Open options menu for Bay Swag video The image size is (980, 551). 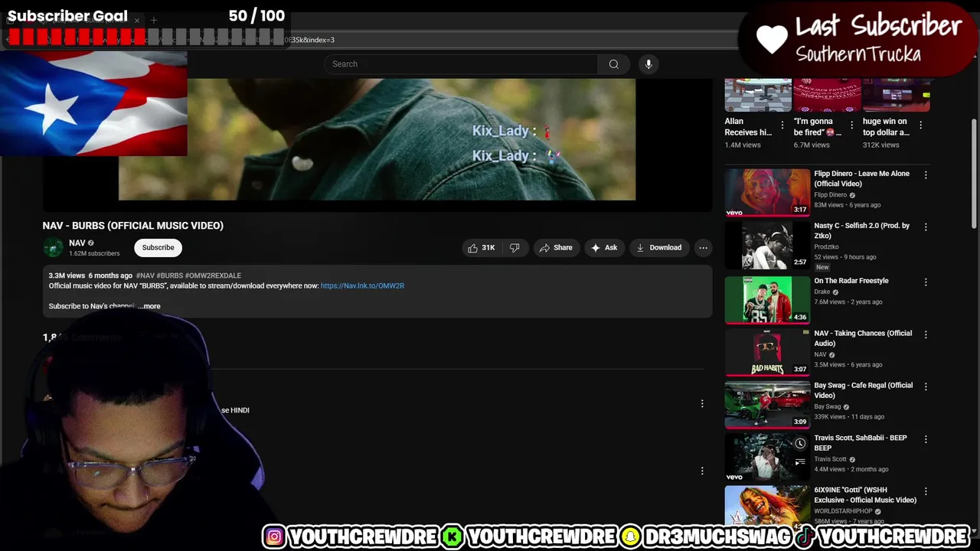[926, 386]
